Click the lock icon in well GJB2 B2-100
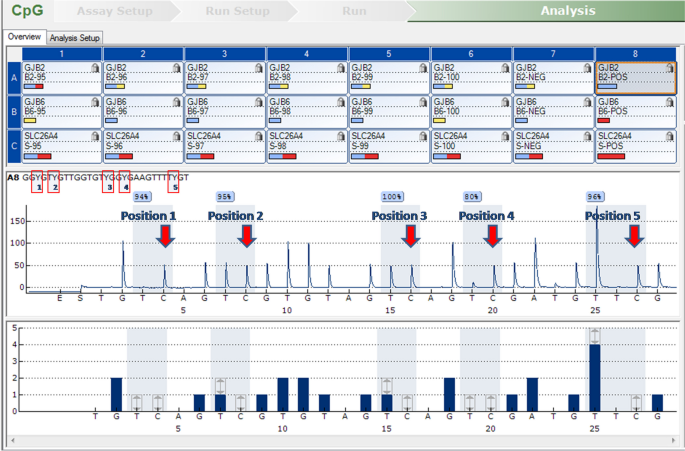 [505, 68]
